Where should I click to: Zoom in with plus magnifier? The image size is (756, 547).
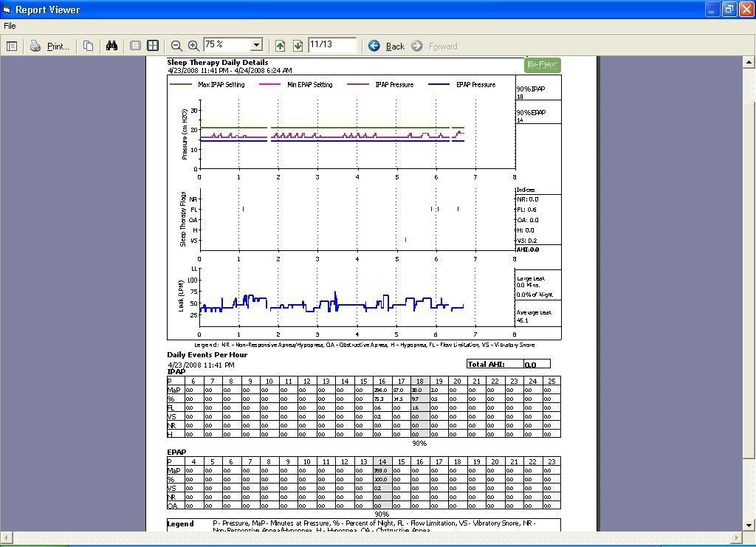(193, 46)
